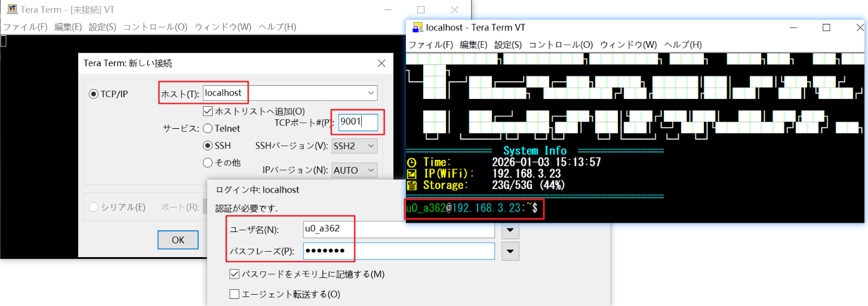This screenshot has width=868, height=306.
Task: Open 編集(E) menu in the unconnected Tera Term window
Action: coord(69,27)
